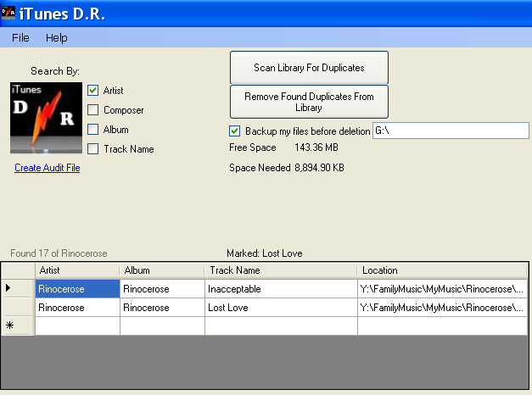This screenshot has width=532, height=395.
Task: Click the Search By: label
Action: point(55,71)
